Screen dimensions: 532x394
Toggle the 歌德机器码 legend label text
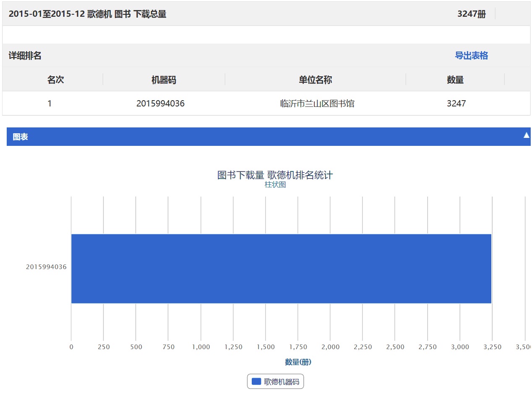point(281,381)
